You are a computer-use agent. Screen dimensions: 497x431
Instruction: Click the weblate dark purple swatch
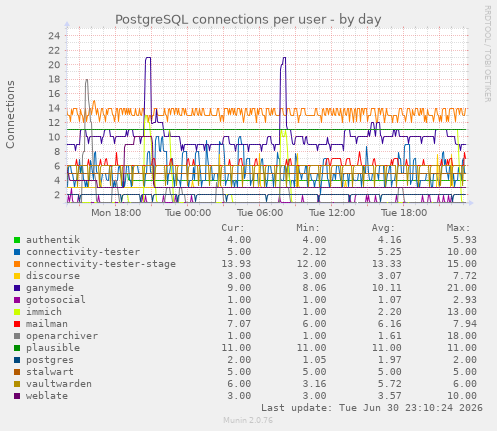click(x=17, y=396)
